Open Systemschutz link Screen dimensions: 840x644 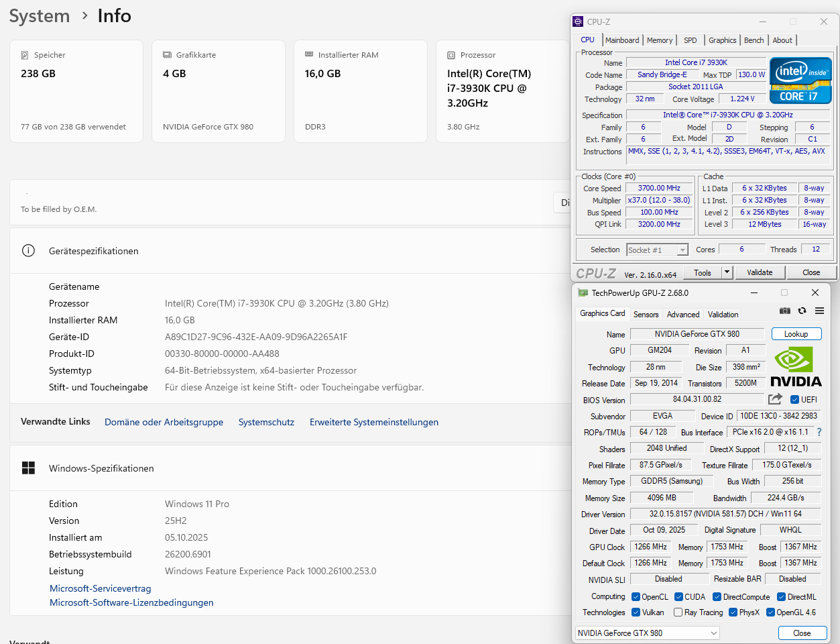click(x=267, y=422)
